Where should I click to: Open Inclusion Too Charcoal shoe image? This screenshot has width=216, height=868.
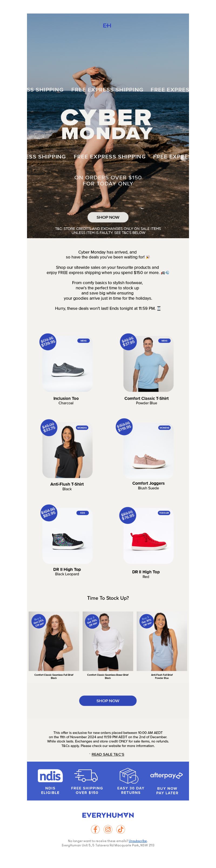pyautogui.click(x=67, y=364)
